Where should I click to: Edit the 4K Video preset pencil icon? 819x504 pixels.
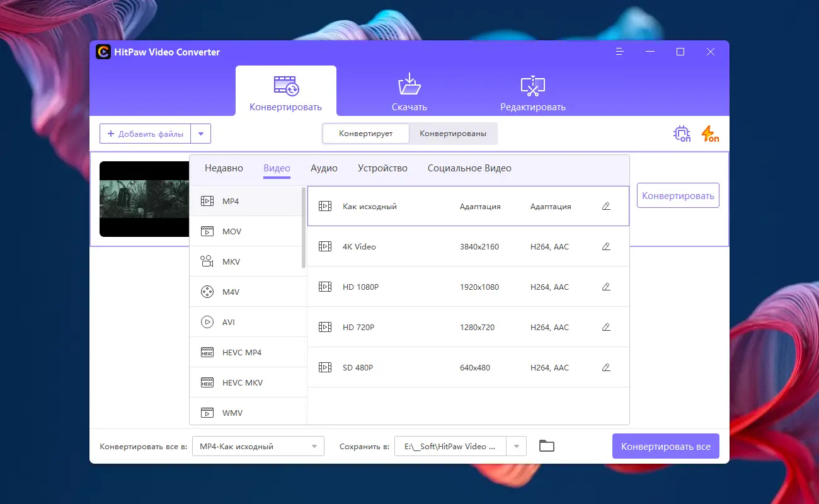click(606, 246)
